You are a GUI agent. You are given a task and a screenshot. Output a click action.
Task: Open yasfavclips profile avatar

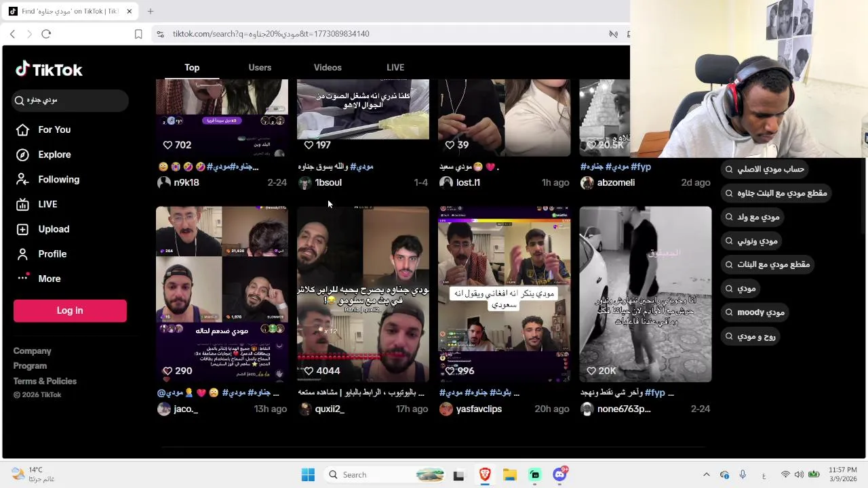[x=446, y=409]
